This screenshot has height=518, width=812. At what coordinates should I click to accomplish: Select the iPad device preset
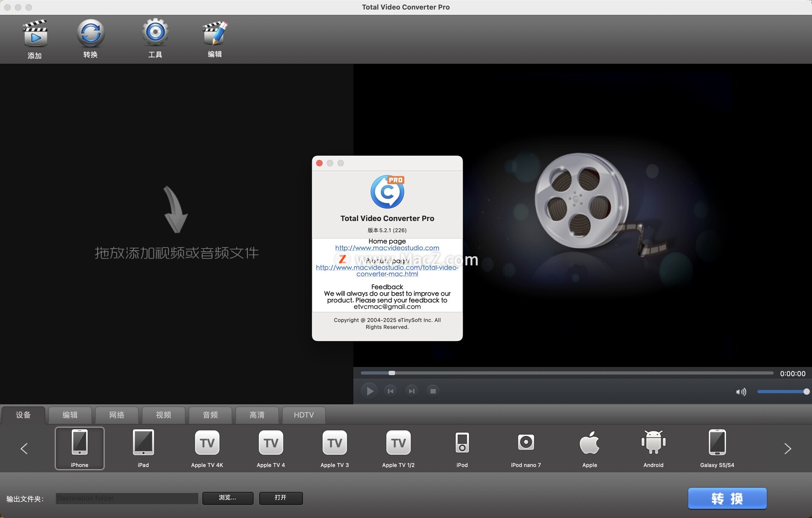(x=143, y=448)
